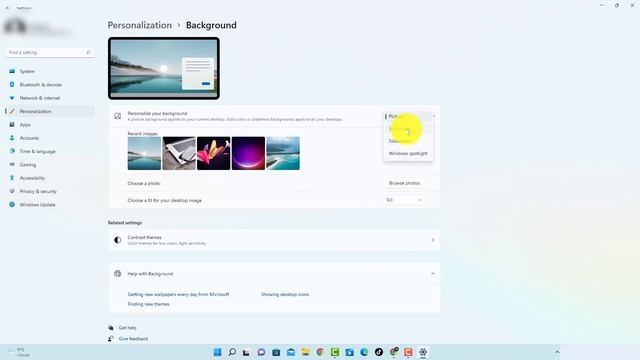The width and height of the screenshot is (640, 360).
Task: Choose Slideshow in the background dropdown
Action: 408,141
